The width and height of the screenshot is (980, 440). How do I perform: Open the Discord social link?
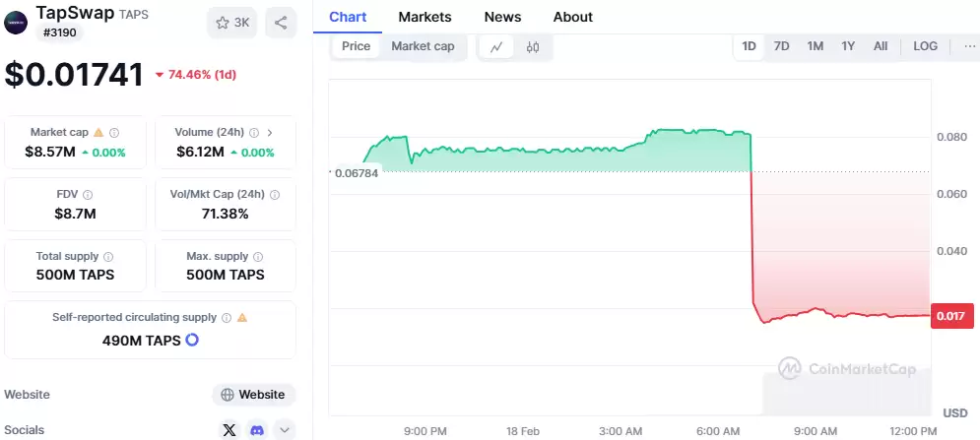(257, 429)
